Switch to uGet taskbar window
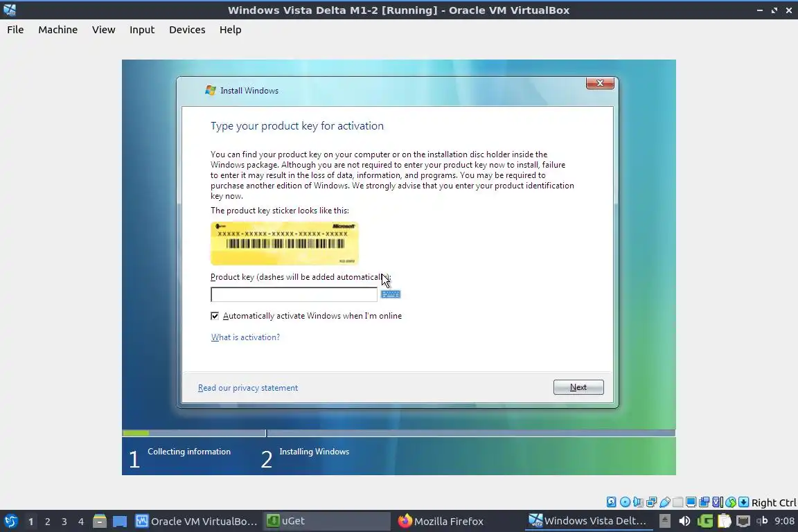798x532 pixels. click(x=327, y=521)
